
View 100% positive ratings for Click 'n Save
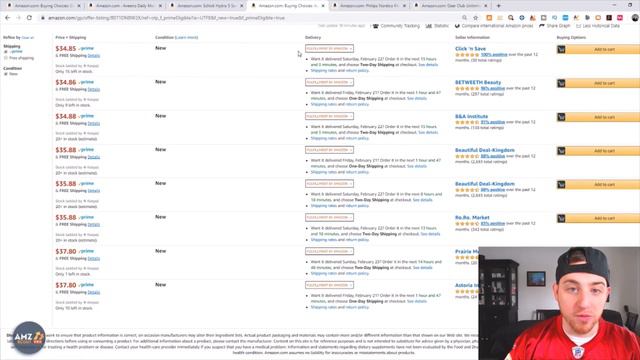coord(494,55)
